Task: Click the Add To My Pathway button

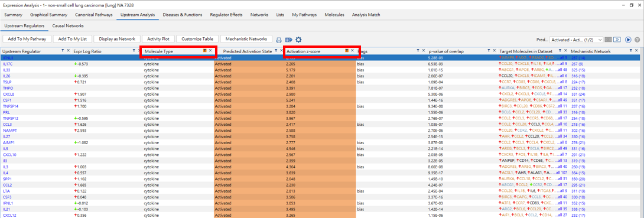Action: click(27, 39)
